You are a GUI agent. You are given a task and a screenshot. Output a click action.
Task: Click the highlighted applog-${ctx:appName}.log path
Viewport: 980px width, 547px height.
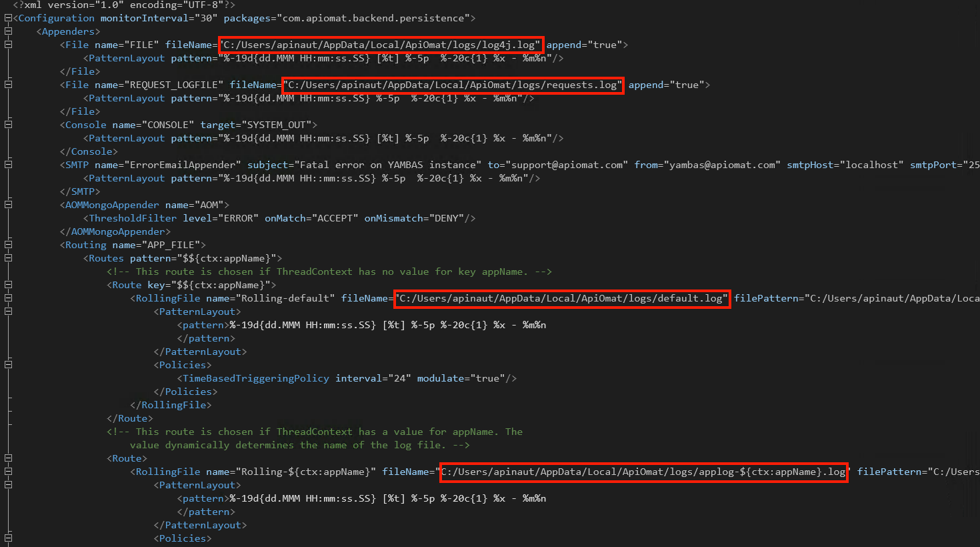coord(643,472)
